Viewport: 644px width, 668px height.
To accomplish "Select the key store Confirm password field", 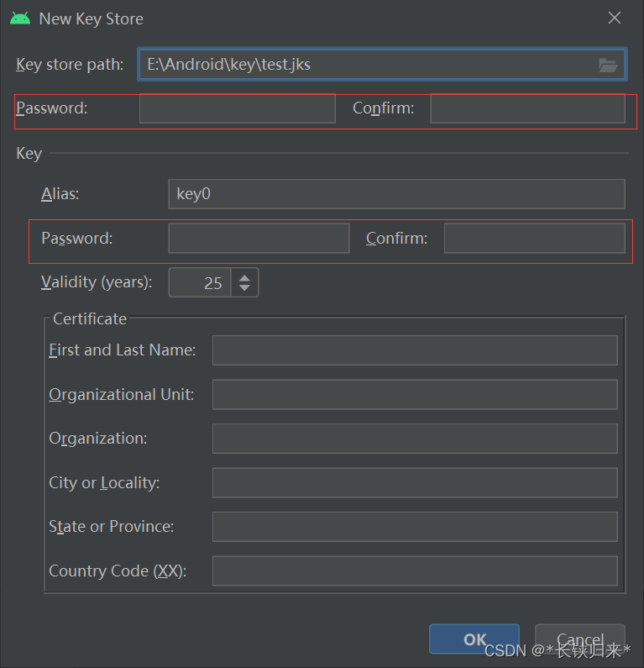I will (528, 108).
